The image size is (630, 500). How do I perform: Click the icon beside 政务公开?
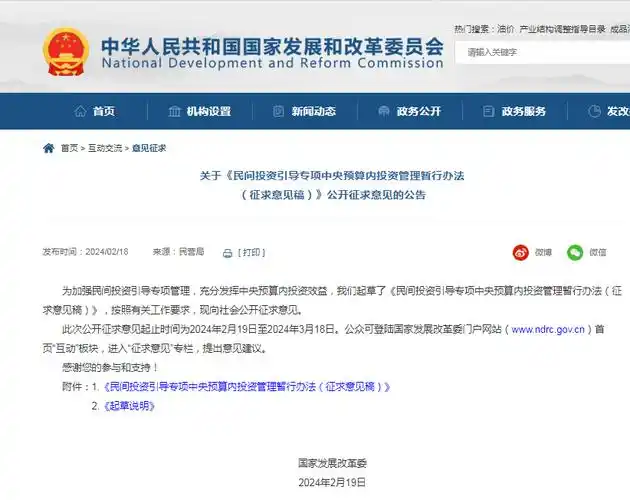coord(384,111)
